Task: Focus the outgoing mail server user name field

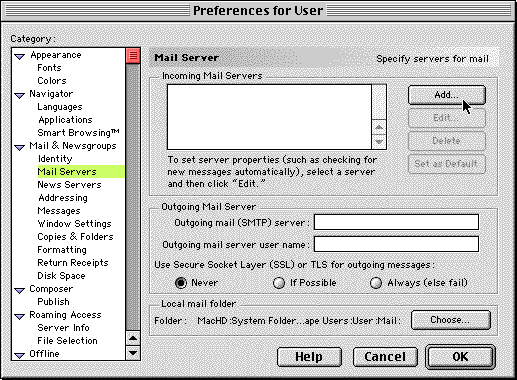Action: pyautogui.click(x=396, y=244)
